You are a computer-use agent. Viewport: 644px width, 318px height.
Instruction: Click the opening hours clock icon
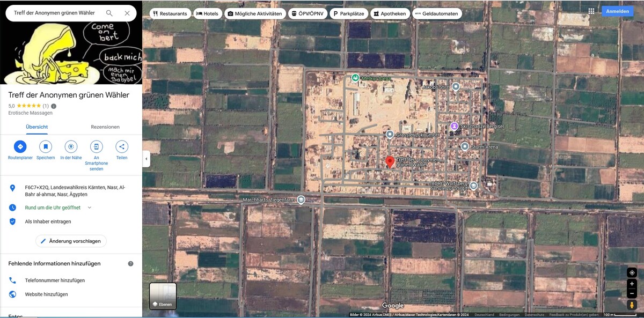(x=12, y=208)
